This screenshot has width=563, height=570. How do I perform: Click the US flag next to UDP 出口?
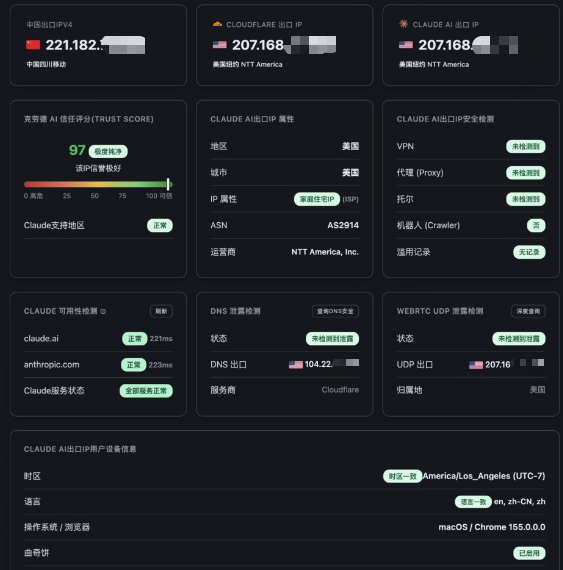(476, 365)
